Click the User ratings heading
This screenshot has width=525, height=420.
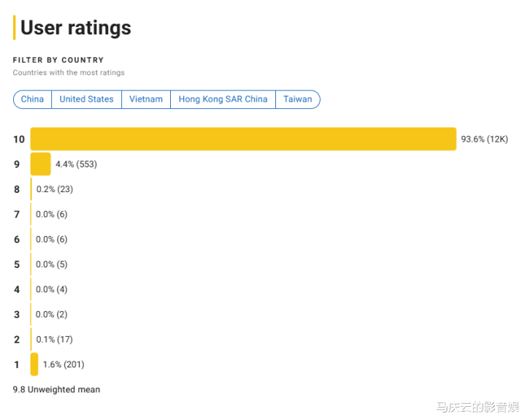point(76,28)
